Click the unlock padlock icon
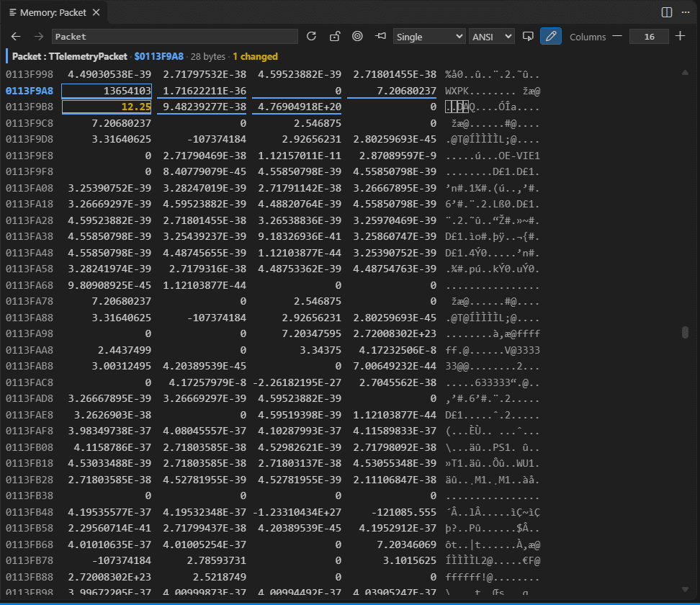Viewport: 700px width, 605px height. 334,37
